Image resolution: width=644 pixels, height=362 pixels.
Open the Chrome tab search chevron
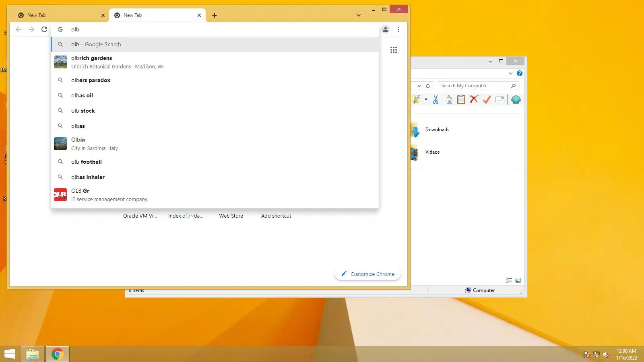[359, 15]
